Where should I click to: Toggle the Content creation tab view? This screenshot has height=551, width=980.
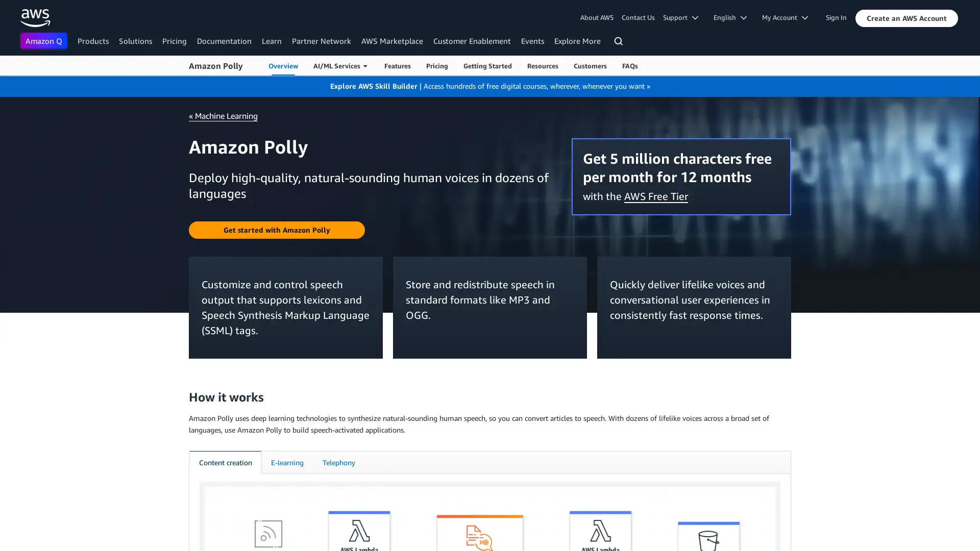[226, 463]
